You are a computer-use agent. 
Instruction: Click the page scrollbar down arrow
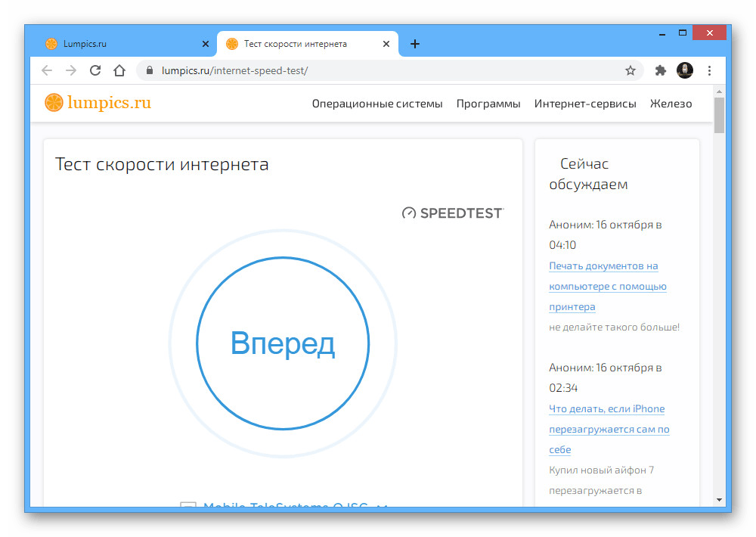tap(720, 501)
